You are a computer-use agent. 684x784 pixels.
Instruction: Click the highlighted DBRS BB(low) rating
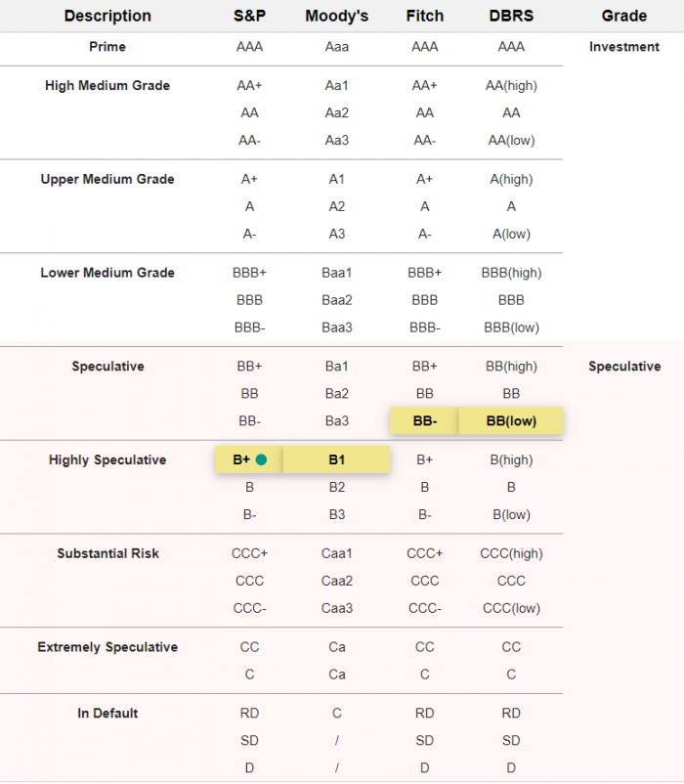(x=511, y=421)
